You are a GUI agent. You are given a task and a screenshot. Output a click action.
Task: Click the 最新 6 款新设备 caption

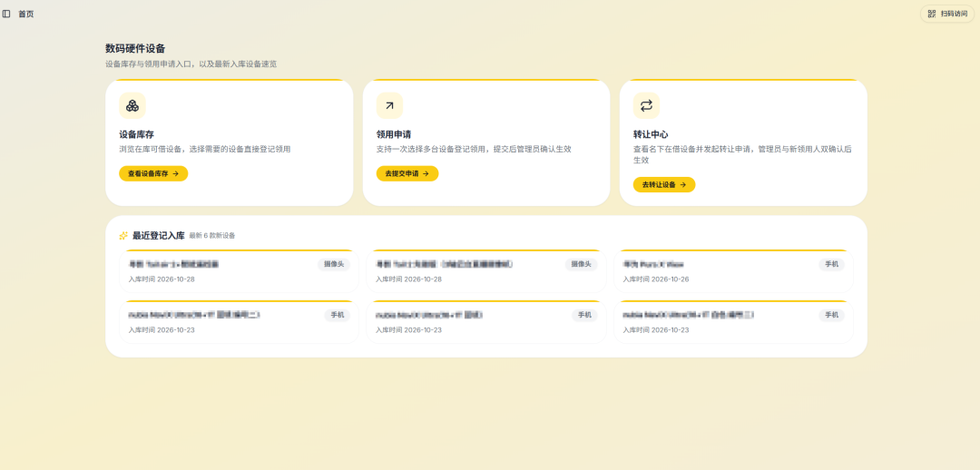pyautogui.click(x=211, y=236)
